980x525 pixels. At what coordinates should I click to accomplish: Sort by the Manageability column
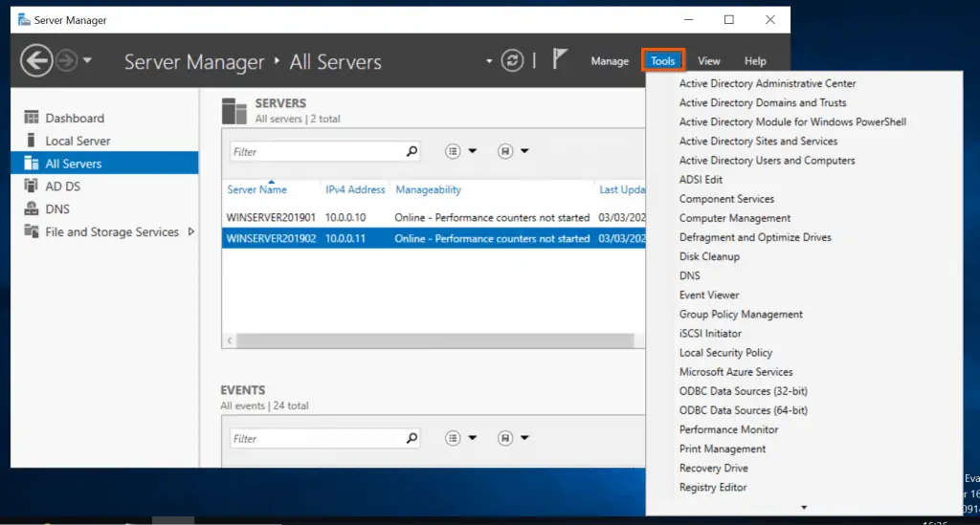[x=428, y=189]
